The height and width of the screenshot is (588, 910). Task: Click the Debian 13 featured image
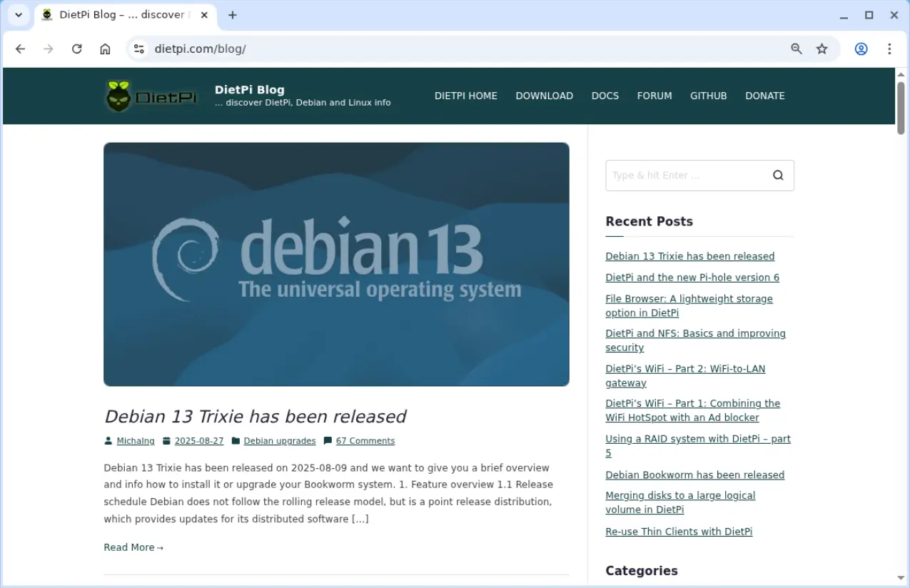click(x=336, y=264)
